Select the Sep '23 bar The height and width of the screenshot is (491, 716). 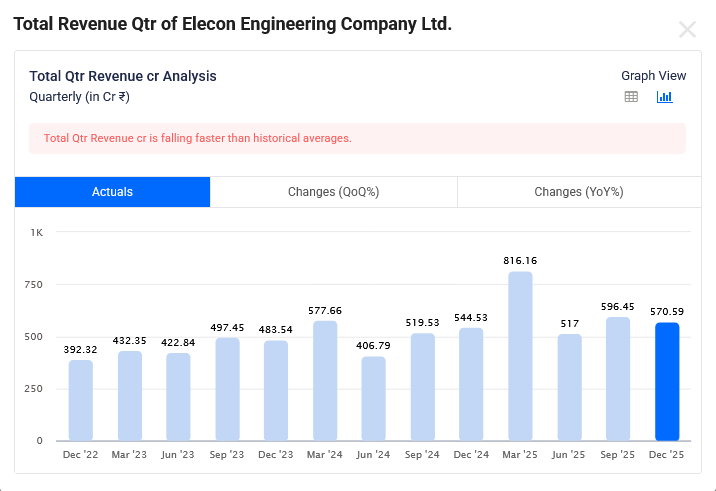tap(227, 389)
